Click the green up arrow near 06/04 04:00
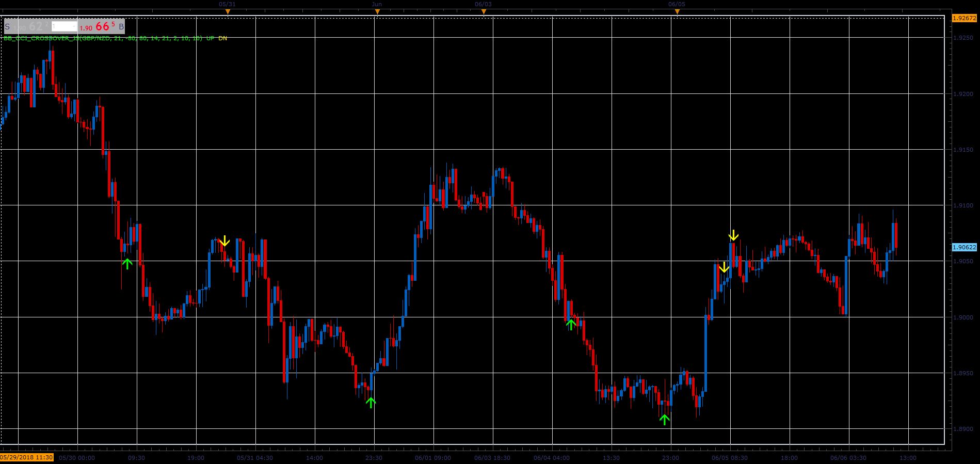The width and height of the screenshot is (980, 464). [571, 324]
